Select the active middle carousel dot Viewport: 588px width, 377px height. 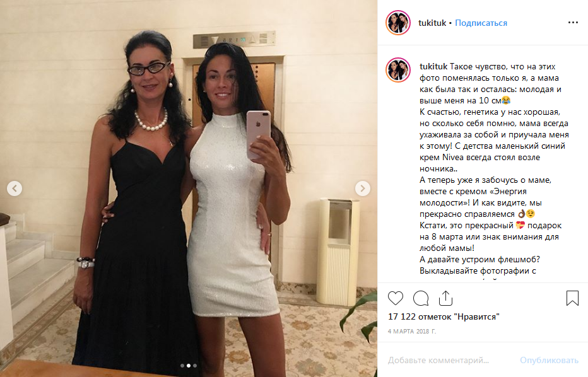(x=189, y=366)
